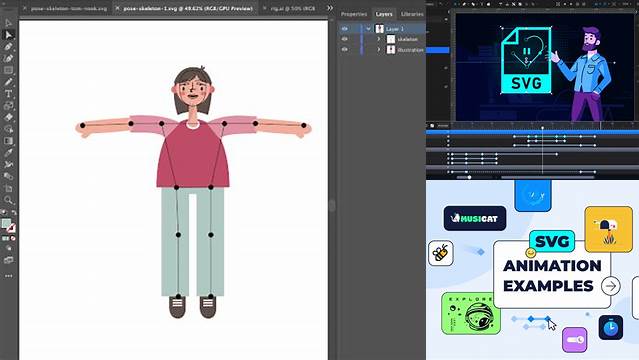Viewport: 639px width, 360px height.
Task: Click the timeline playhead in animation editor
Action: (542, 128)
